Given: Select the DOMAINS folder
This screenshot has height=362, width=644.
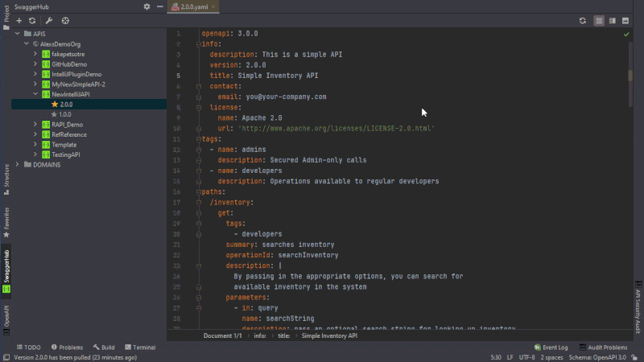Looking at the screenshot, I should click(x=47, y=165).
